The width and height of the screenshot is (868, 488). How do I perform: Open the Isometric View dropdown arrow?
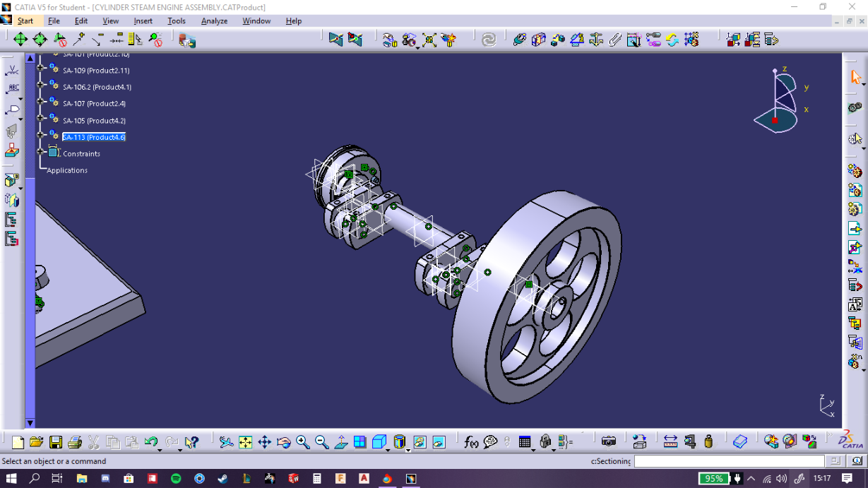tap(389, 449)
